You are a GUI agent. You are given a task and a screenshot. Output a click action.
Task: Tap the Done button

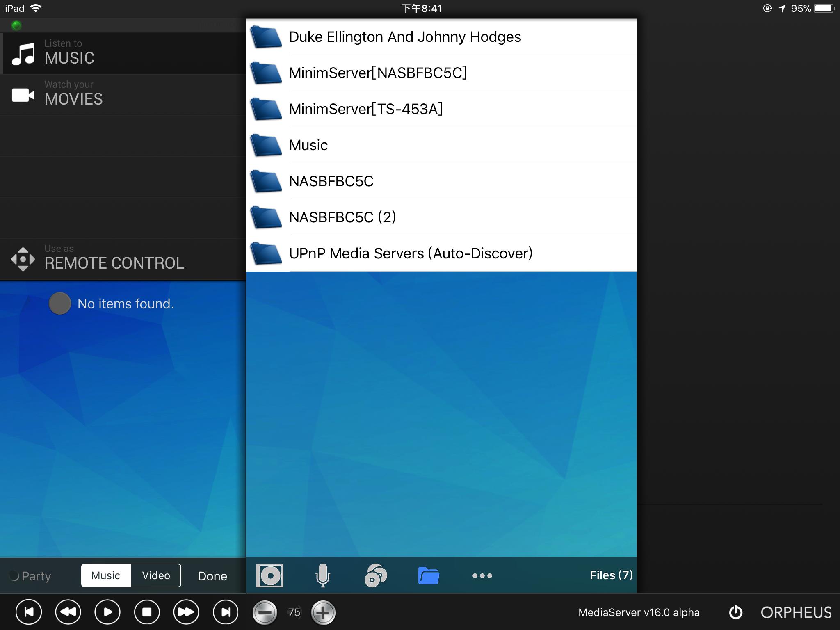(212, 576)
